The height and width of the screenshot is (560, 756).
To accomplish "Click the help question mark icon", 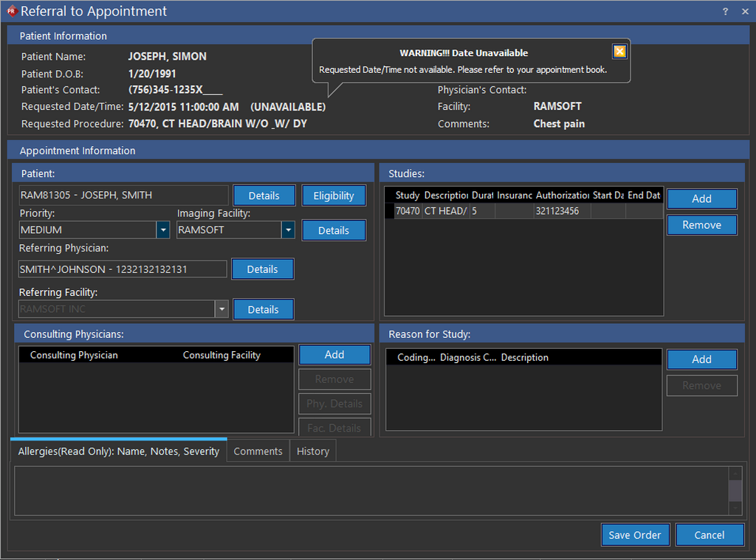I will [x=725, y=11].
